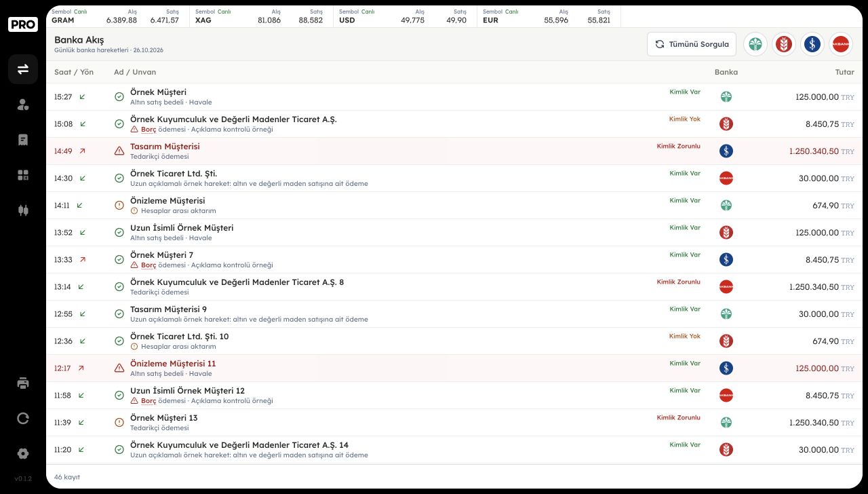The image size is (868, 494).
Task: Click Akbank icon in 14:30 row
Action: click(x=726, y=178)
